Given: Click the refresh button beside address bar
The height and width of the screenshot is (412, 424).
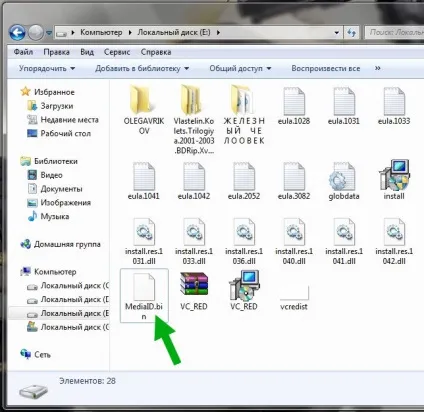Looking at the screenshot, I should [351, 33].
